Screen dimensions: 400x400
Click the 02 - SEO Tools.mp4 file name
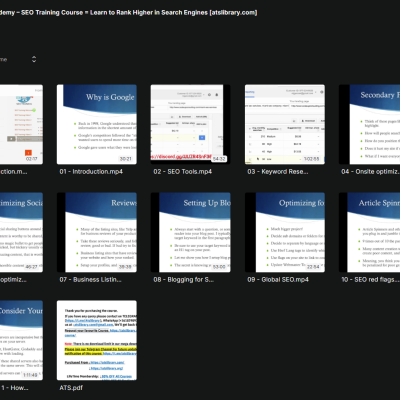pos(183,172)
